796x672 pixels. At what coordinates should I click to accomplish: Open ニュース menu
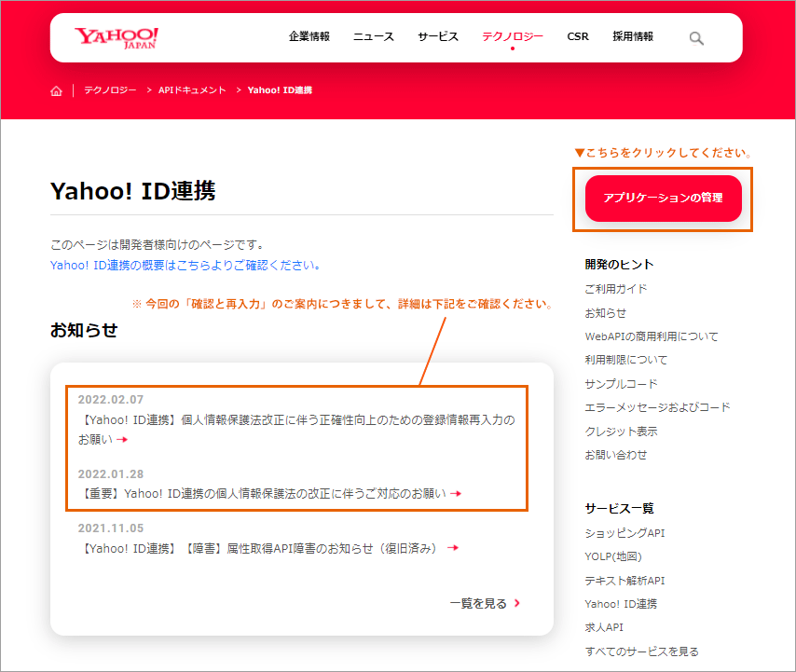374,36
